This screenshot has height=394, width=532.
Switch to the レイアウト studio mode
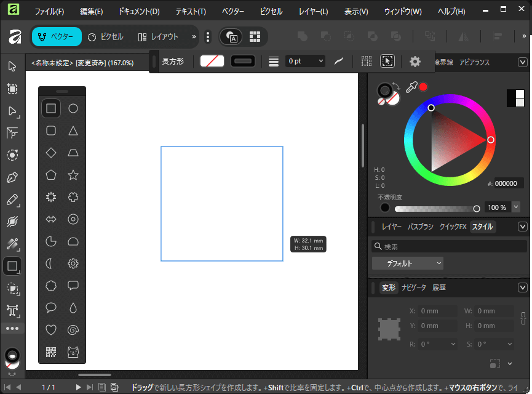click(158, 37)
